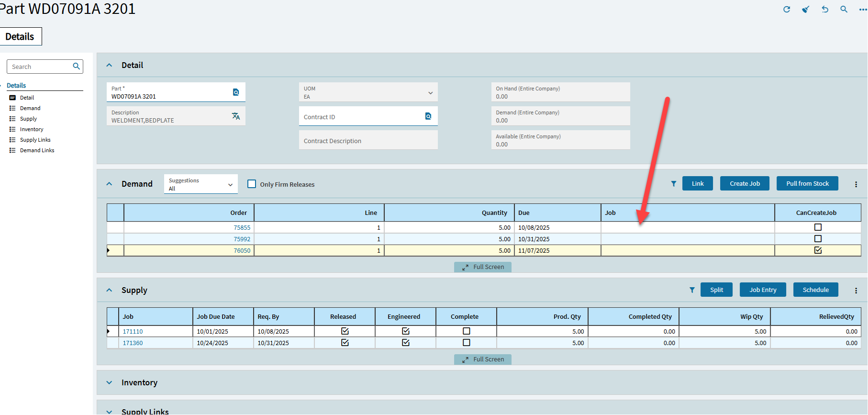The width and height of the screenshot is (868, 415).
Task: Open the Part lookup search icon
Action: tap(236, 92)
